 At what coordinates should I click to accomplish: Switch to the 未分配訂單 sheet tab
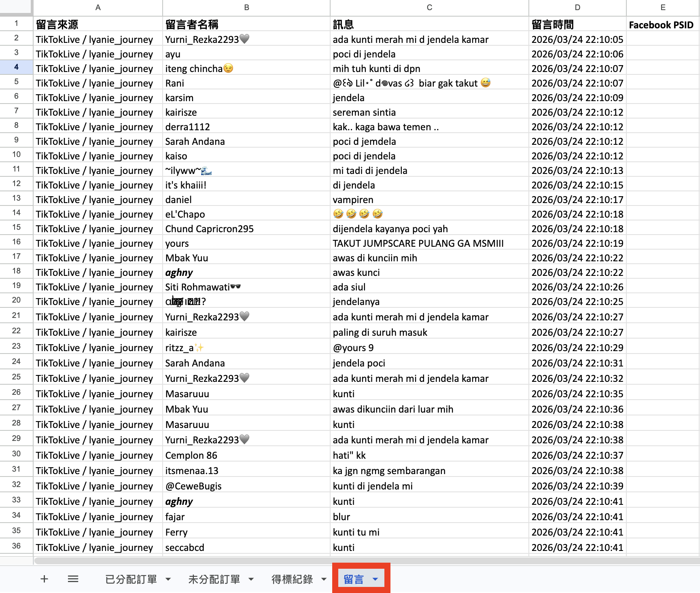(214, 579)
